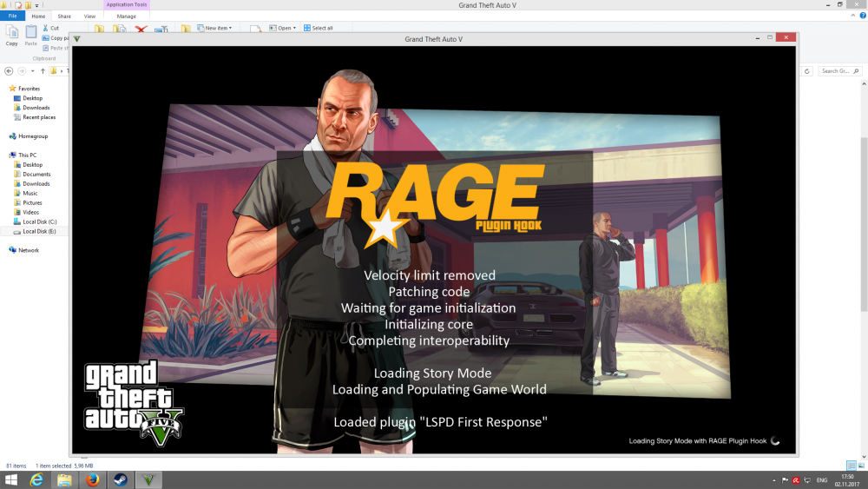Screen dimensions: 868x489
Task: Click the Copy icon in the ribbon
Action: pos(11,32)
